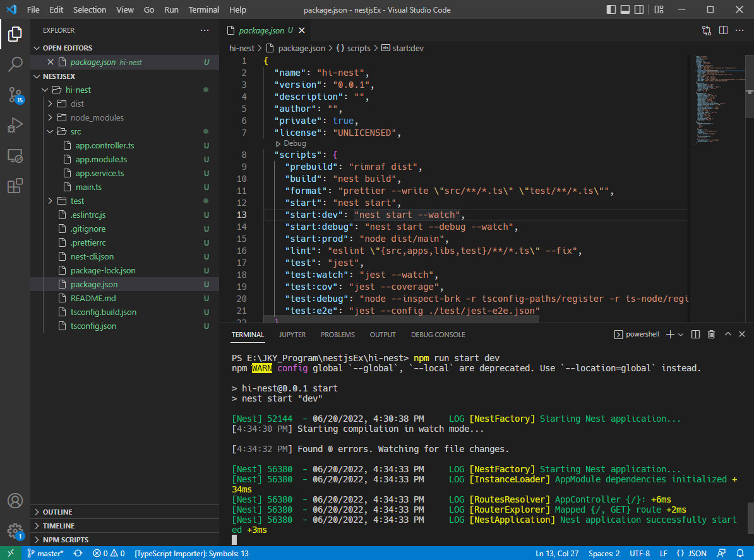Collapse the OPEN EDITORS section
This screenshot has width=754, height=560.
coord(124,48)
